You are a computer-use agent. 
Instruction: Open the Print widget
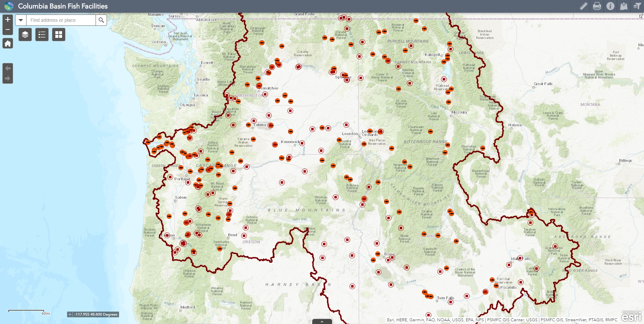point(597,6)
